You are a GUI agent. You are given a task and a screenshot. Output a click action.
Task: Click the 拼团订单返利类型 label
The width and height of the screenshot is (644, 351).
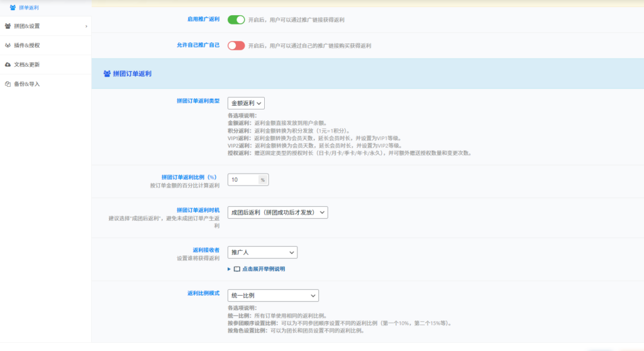(x=198, y=101)
